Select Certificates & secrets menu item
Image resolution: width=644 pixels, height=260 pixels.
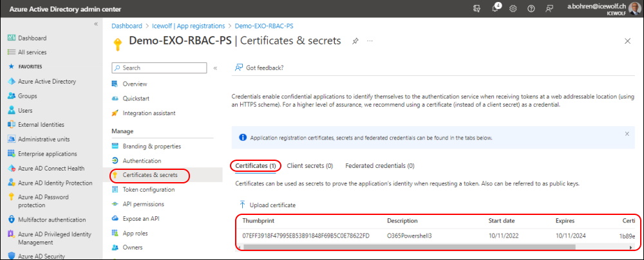click(x=150, y=175)
